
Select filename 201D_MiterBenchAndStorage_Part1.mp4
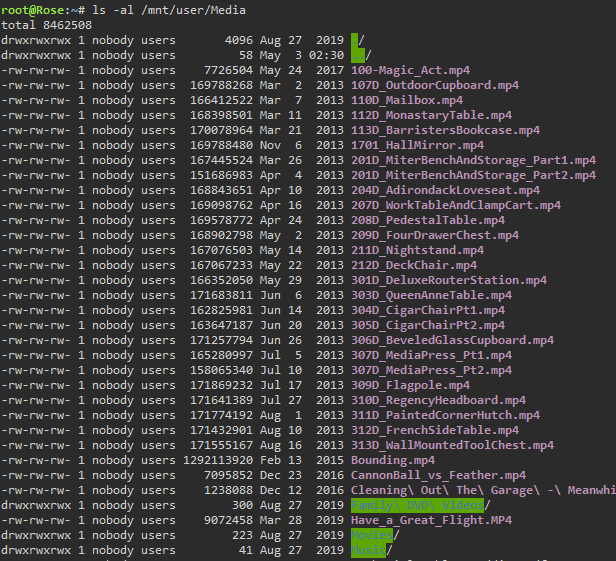point(473,160)
